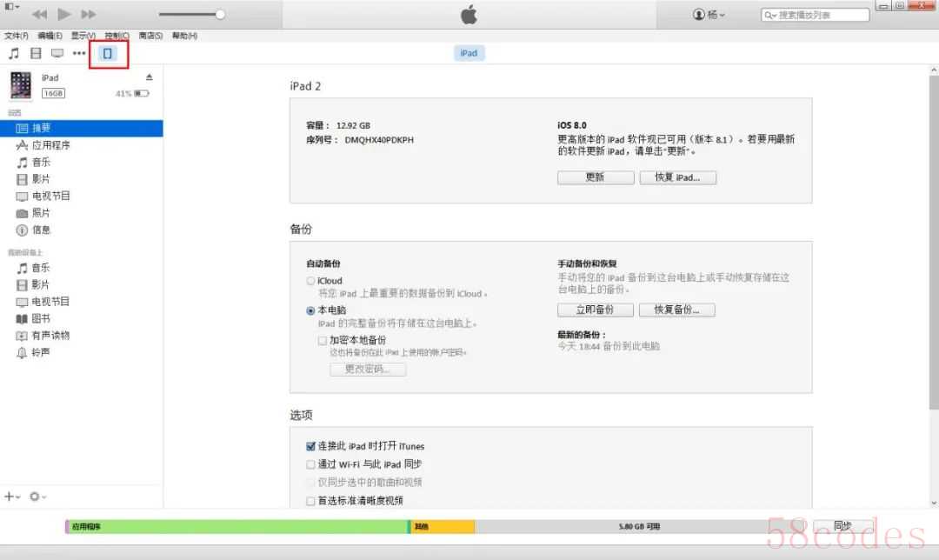
Task: Open the 控制(C) menu
Action: pos(117,36)
